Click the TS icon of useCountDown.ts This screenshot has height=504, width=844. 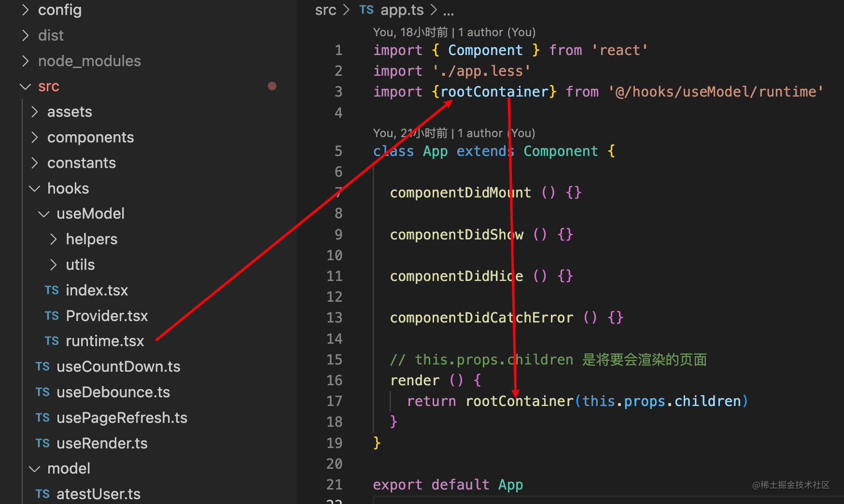[x=42, y=367]
